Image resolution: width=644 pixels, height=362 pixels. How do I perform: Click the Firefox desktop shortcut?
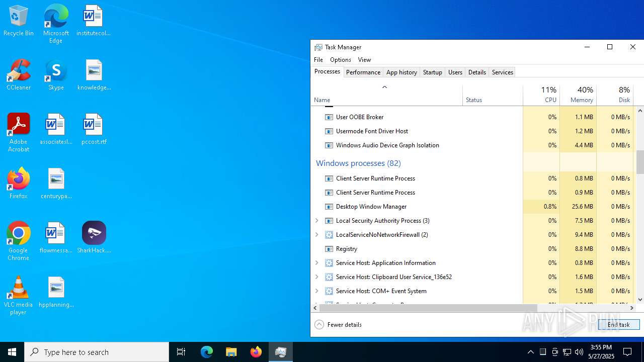[19, 184]
